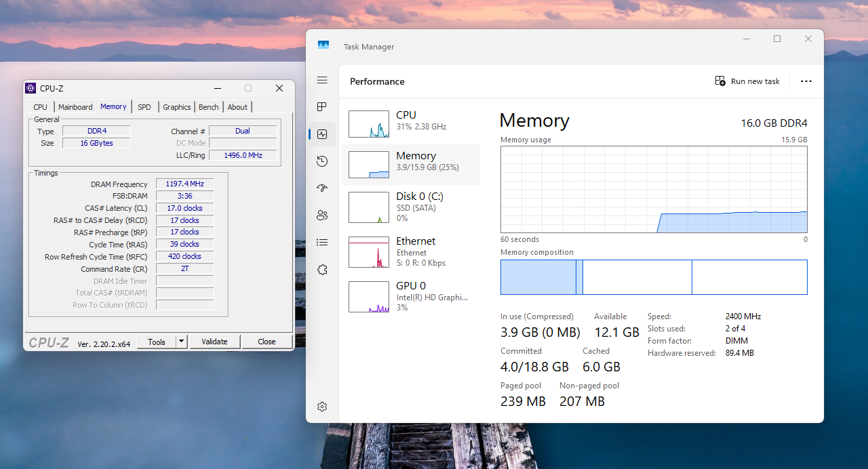
Task: Click the Memory composition bar
Action: [x=654, y=277]
